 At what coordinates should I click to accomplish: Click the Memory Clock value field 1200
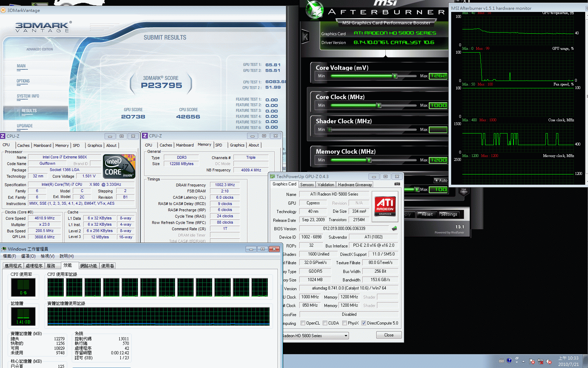438,160
